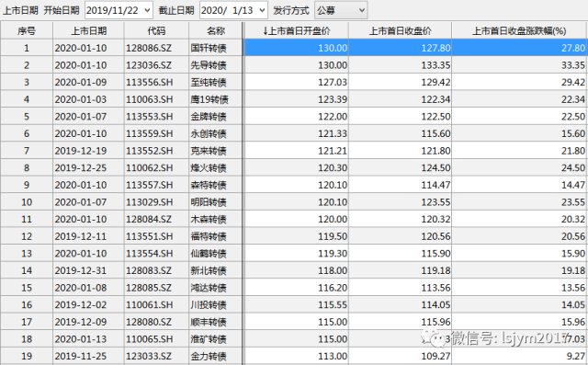Click code cell 113557.SH
Screen dimensions: 588x365
coord(156,185)
